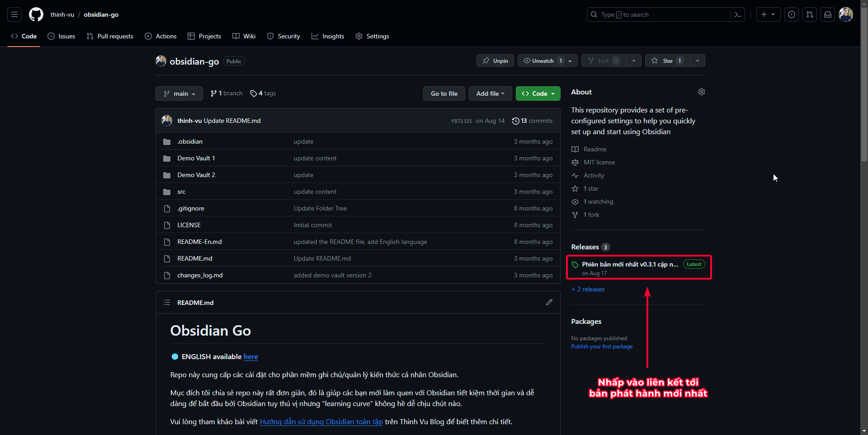868x435 pixels.
Task: Open the hamburger navigation menu
Action: coord(14,14)
